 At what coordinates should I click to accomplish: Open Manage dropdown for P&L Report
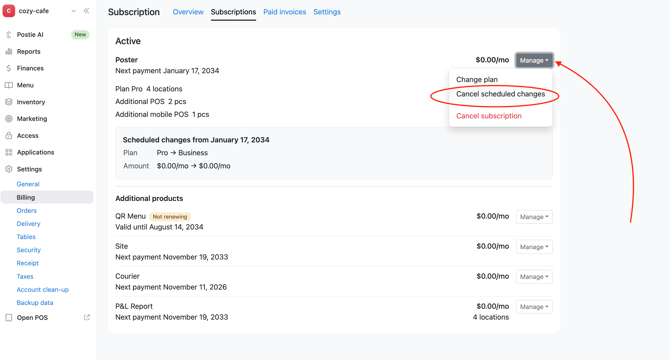pyautogui.click(x=534, y=307)
